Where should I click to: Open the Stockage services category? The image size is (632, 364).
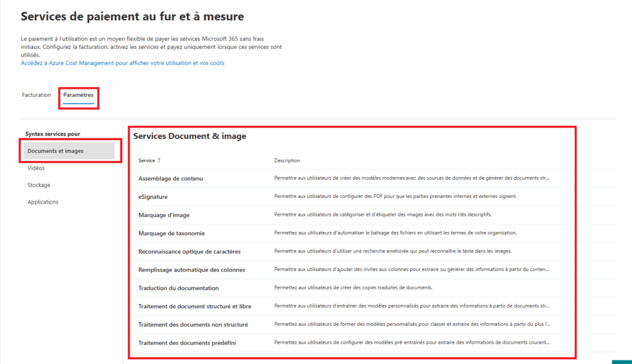point(39,185)
